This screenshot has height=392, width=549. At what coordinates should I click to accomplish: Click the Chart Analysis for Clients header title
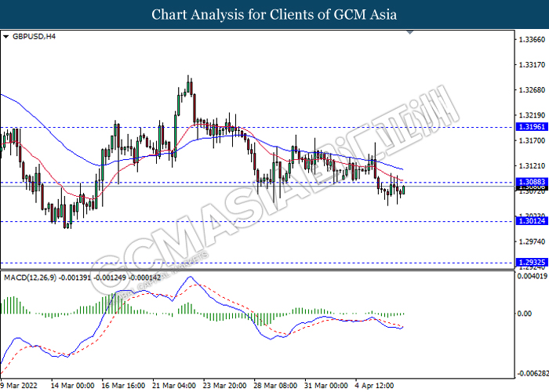click(x=274, y=15)
